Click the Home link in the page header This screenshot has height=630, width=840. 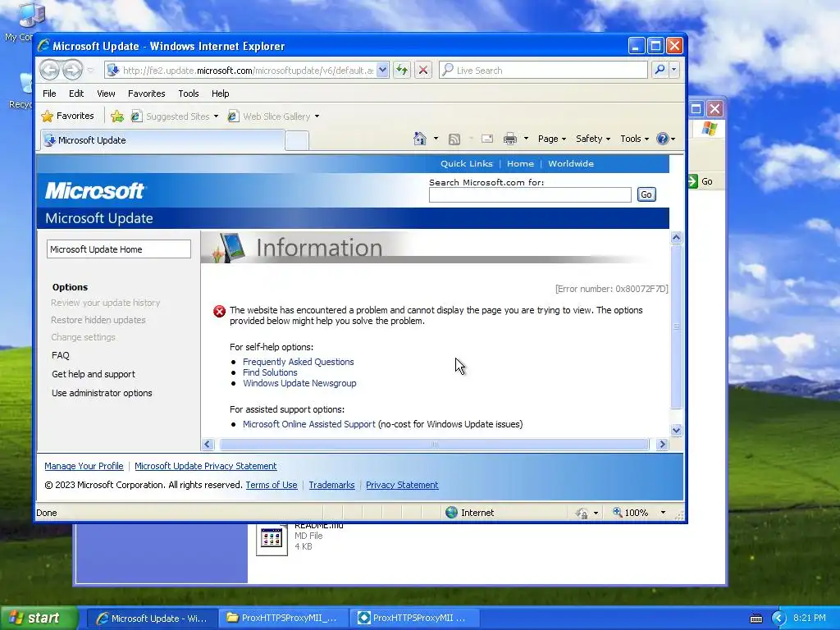coord(520,163)
